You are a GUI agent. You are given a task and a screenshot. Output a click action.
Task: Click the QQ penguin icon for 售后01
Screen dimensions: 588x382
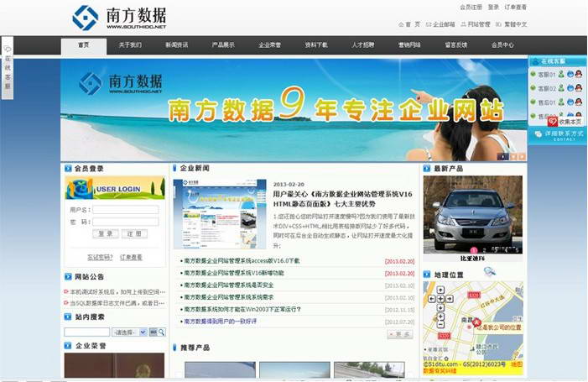click(x=579, y=102)
